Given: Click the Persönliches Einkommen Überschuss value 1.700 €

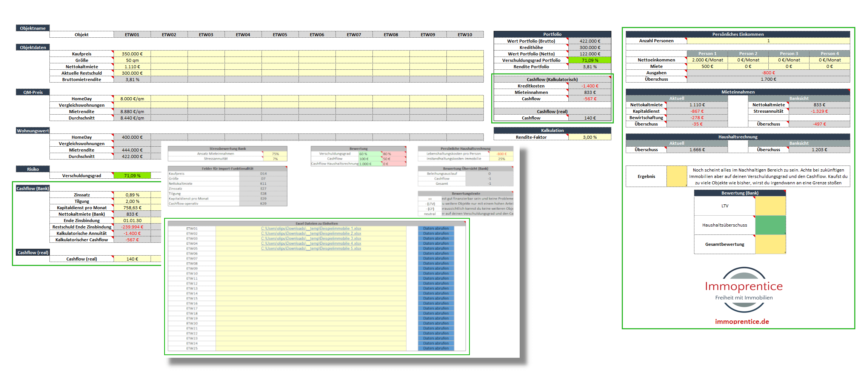Looking at the screenshot, I should click(x=768, y=79).
